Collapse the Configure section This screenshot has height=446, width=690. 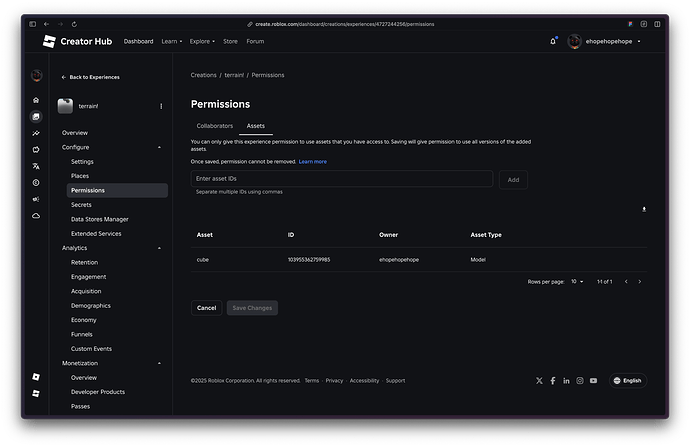coord(159,147)
